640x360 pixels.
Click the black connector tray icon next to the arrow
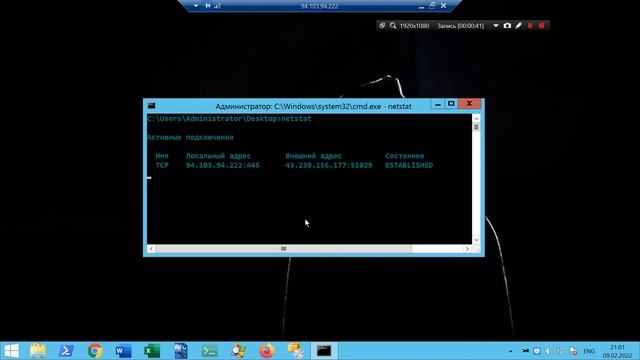pyautogui.click(x=525, y=351)
